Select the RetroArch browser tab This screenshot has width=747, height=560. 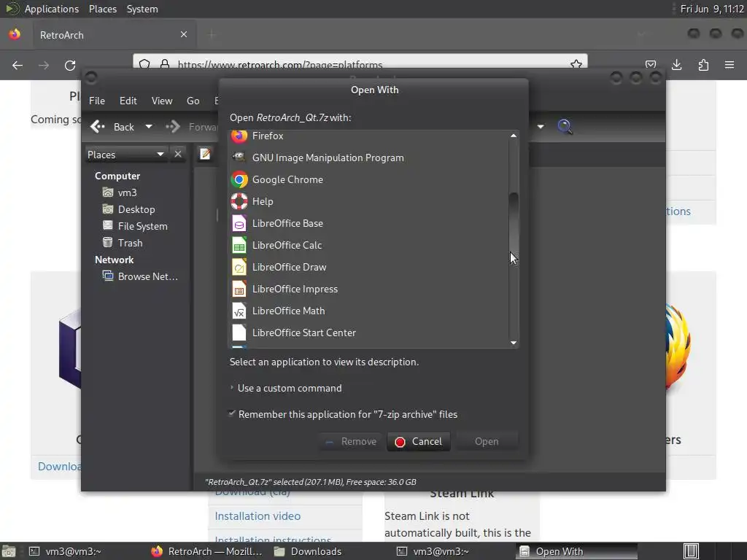(115, 35)
